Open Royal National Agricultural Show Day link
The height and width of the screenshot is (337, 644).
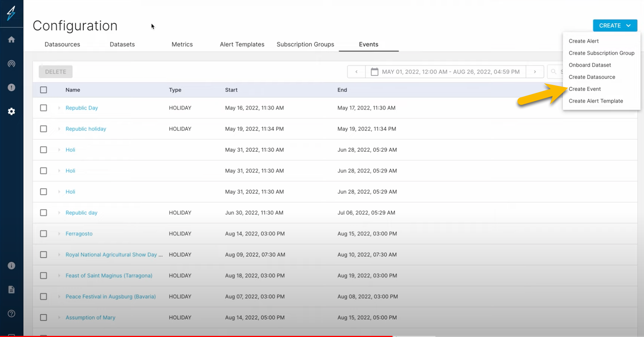pyautogui.click(x=114, y=255)
